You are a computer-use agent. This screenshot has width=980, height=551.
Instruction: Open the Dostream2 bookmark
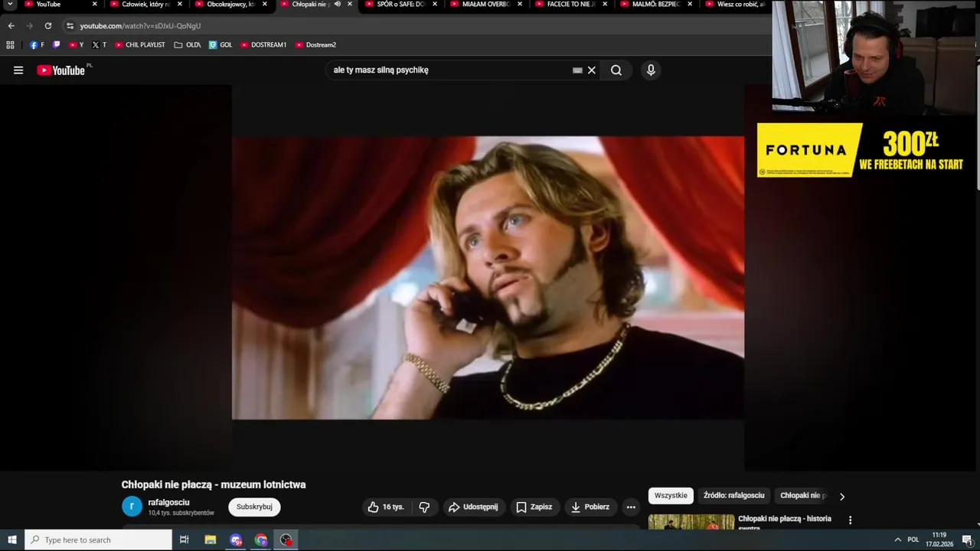(315, 44)
